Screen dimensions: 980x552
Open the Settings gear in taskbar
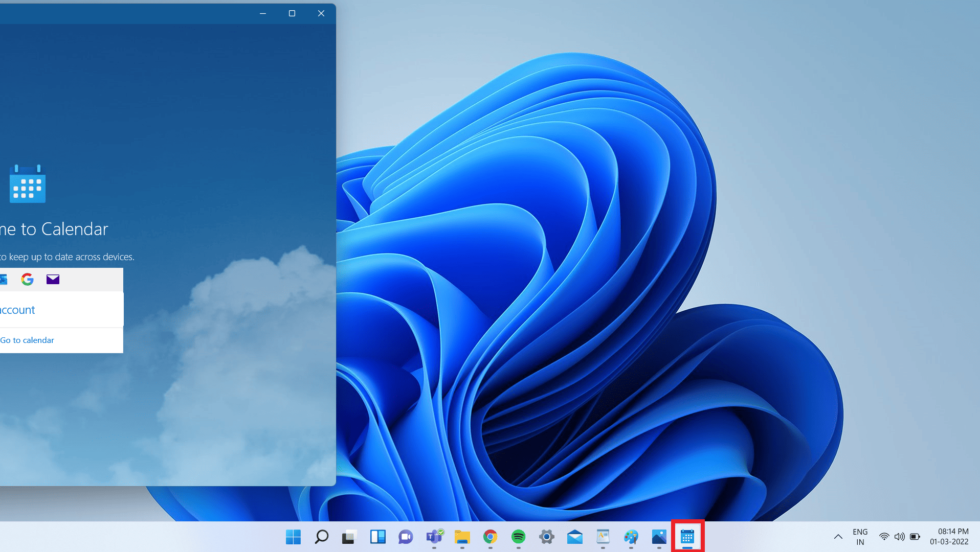[x=547, y=537]
